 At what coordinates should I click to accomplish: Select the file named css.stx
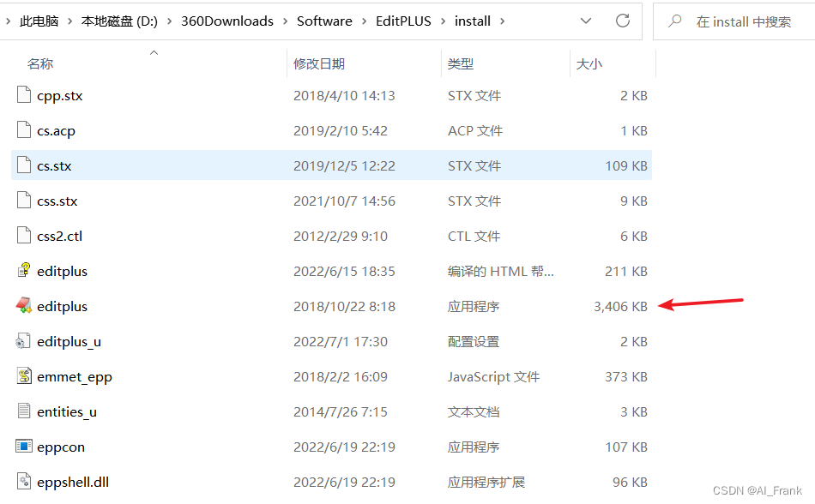(x=57, y=201)
